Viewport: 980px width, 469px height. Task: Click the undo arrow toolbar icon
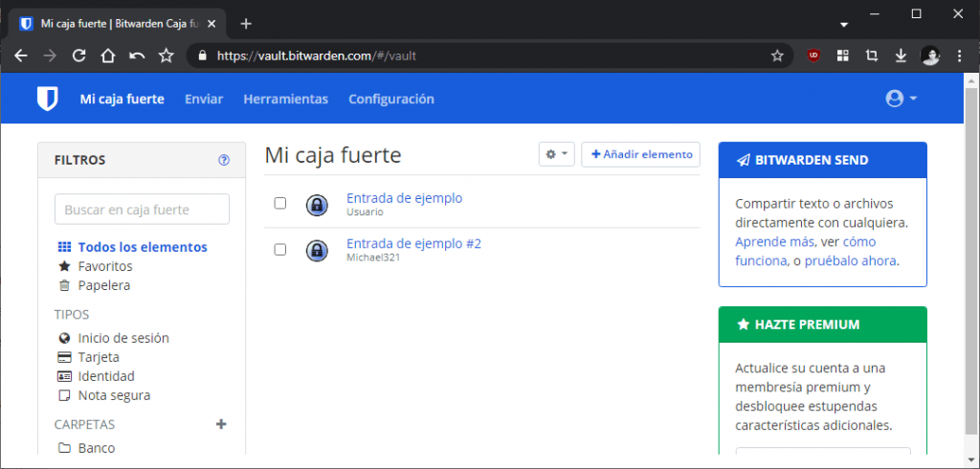(x=137, y=56)
